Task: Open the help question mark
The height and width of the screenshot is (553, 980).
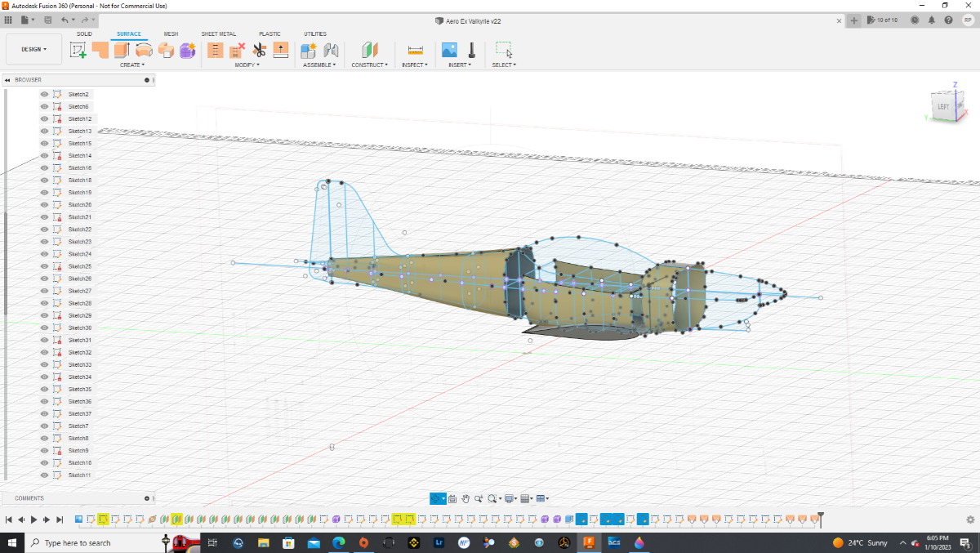Action: (x=950, y=20)
